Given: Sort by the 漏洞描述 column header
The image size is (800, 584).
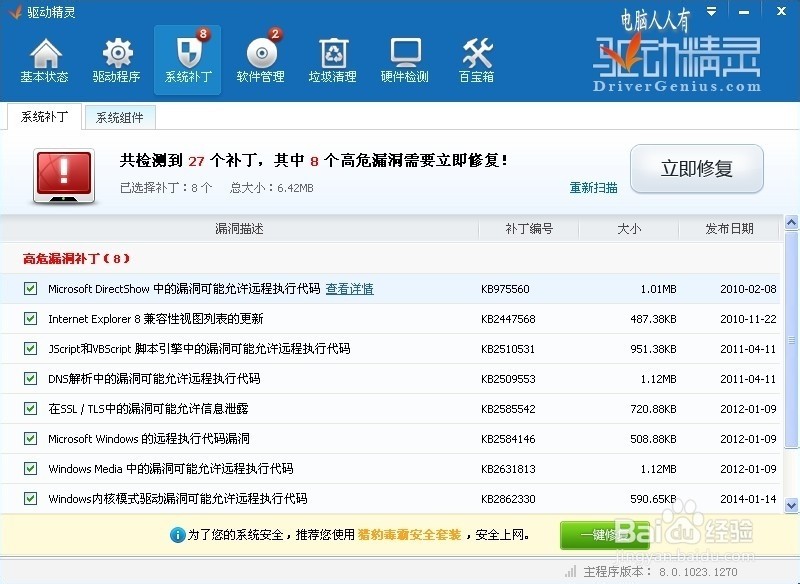Looking at the screenshot, I should coord(239,228).
